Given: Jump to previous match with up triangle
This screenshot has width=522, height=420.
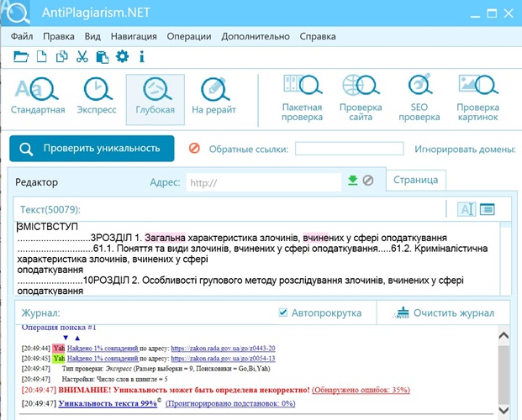Looking at the screenshot, I should click(77, 339).
